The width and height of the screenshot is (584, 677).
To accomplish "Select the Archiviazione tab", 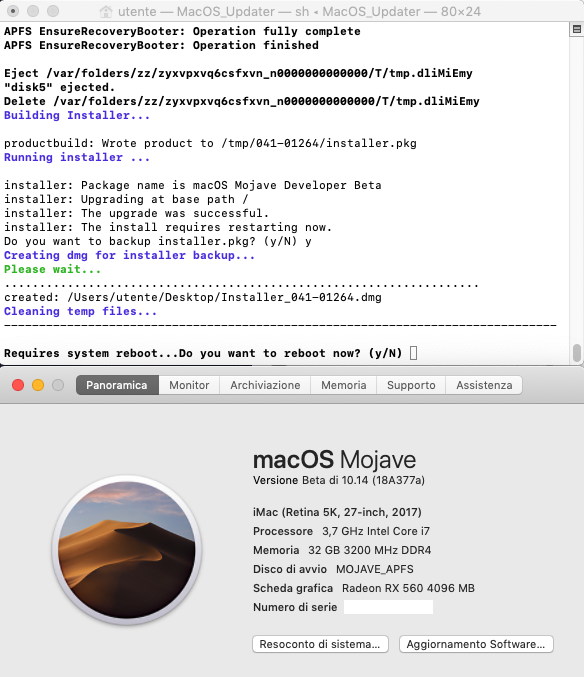I will tap(265, 385).
